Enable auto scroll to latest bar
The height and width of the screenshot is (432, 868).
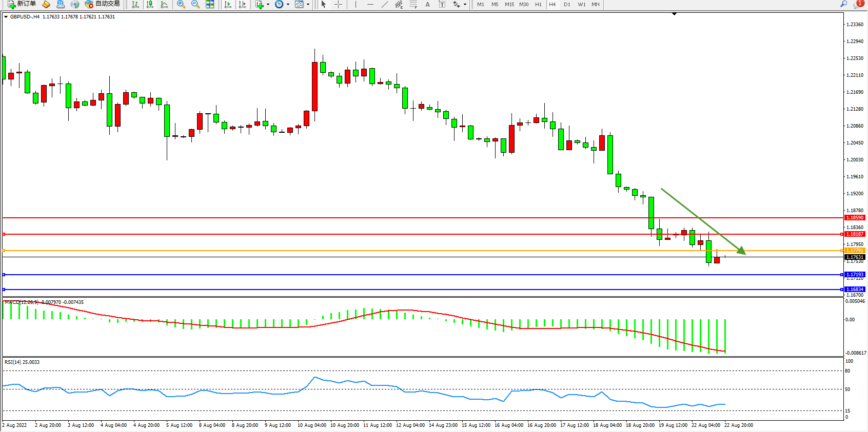pyautogui.click(x=228, y=4)
